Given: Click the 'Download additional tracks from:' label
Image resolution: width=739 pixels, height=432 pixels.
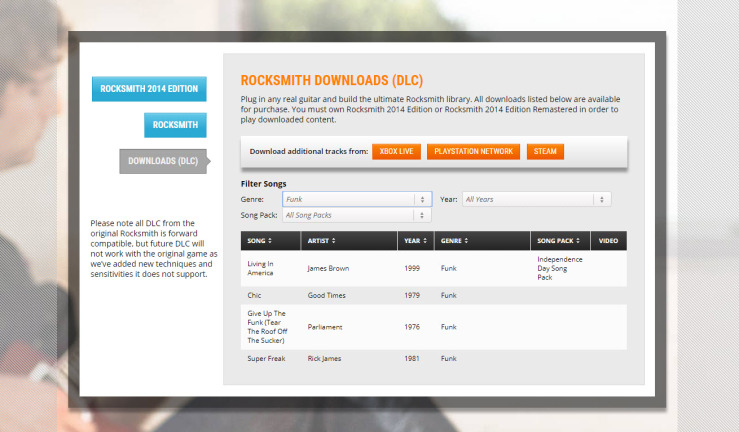Looking at the screenshot, I should (309, 151).
